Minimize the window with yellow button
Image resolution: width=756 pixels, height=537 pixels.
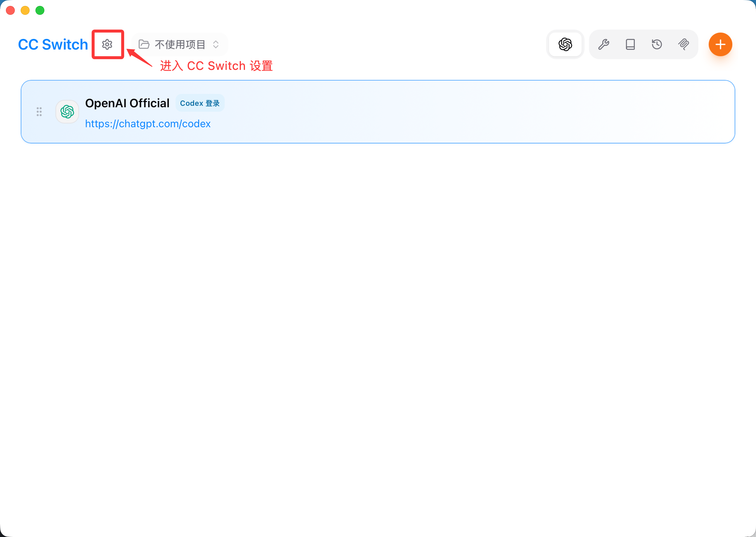(25, 10)
